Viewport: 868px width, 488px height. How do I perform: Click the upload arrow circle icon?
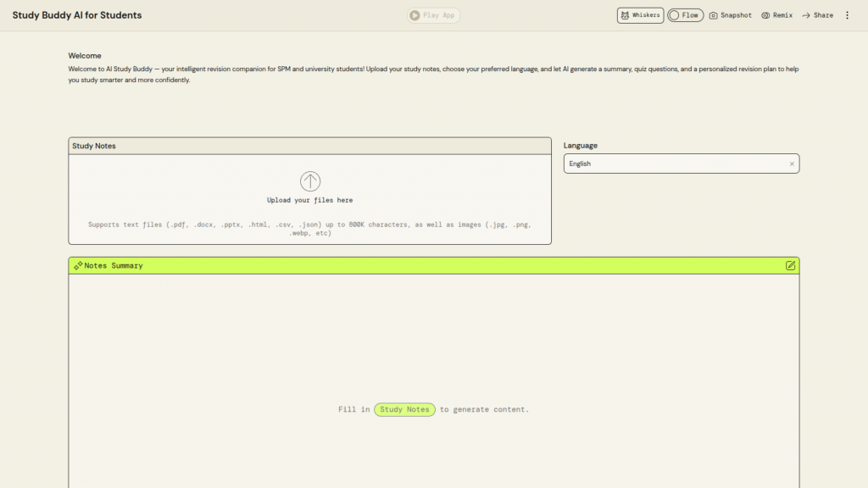[310, 181]
